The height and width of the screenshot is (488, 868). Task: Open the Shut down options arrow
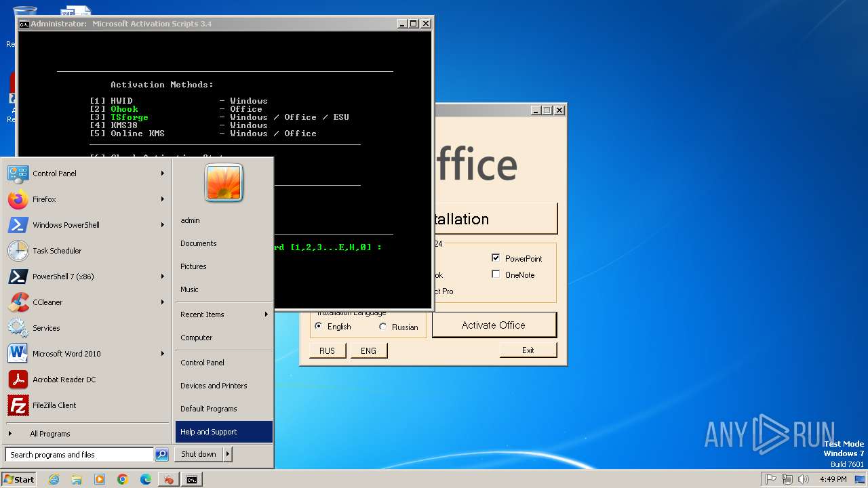(x=227, y=454)
